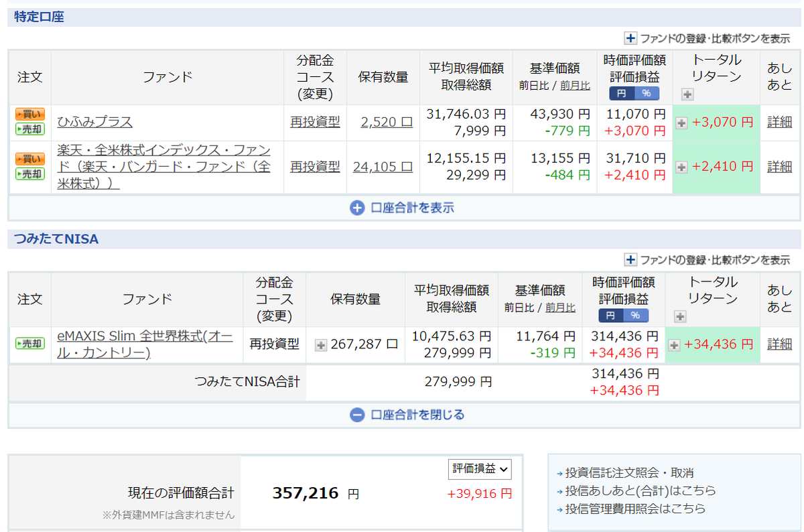Open 投信管理費用照会はこちら link
This screenshot has height=532, width=804.
635,509
